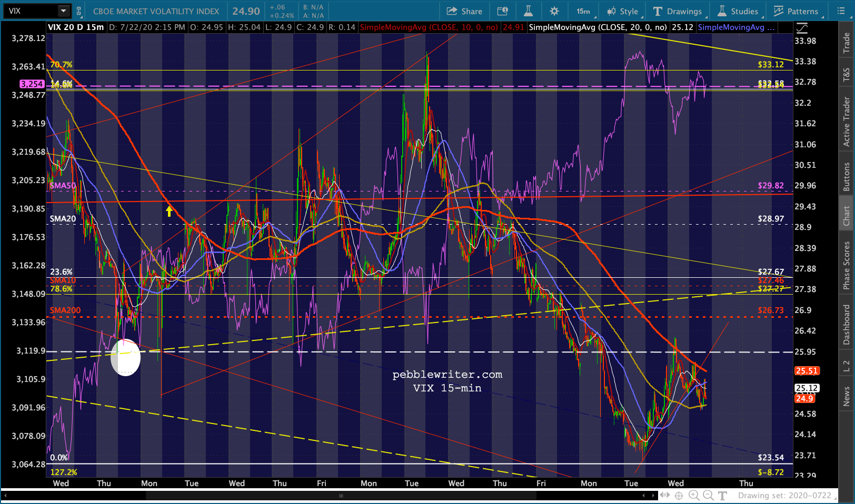The width and height of the screenshot is (855, 504).
Task: Open the 15m timeframe dropdown
Action: coord(583,11)
